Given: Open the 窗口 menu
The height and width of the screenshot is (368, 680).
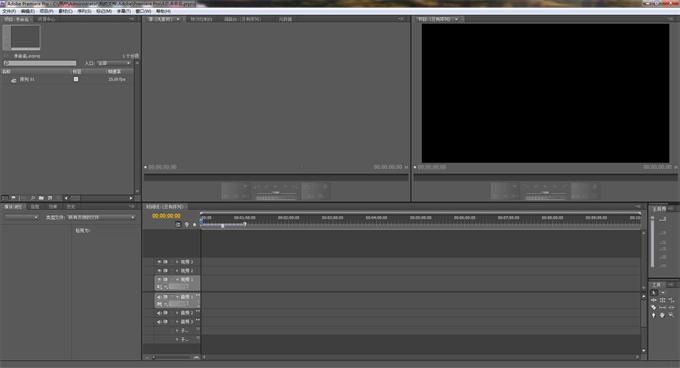Looking at the screenshot, I should point(143,11).
